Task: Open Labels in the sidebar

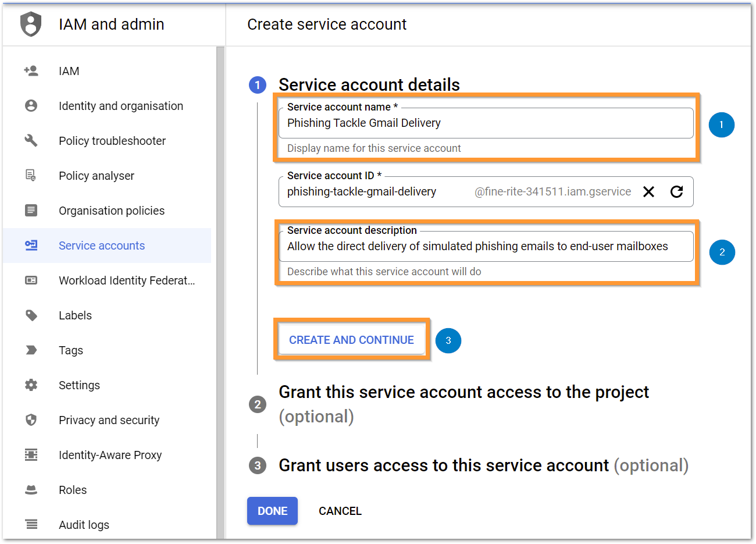Action: click(107, 315)
